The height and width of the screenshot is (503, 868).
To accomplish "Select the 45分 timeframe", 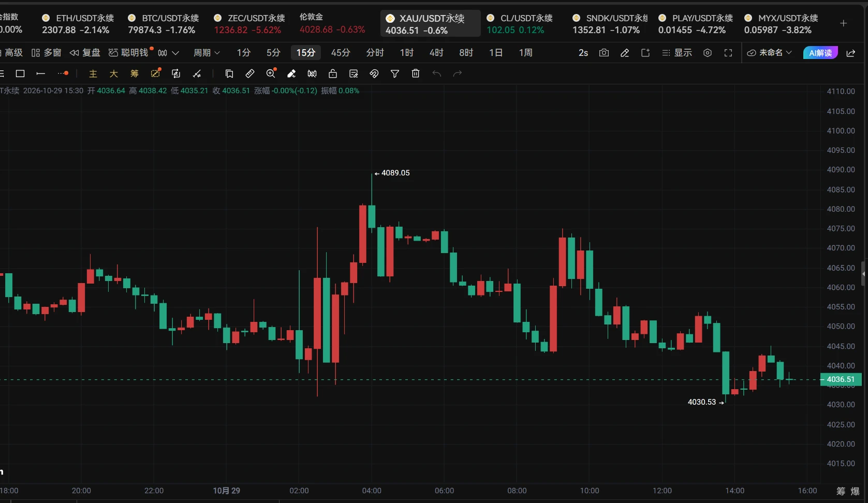I will pyautogui.click(x=341, y=53).
